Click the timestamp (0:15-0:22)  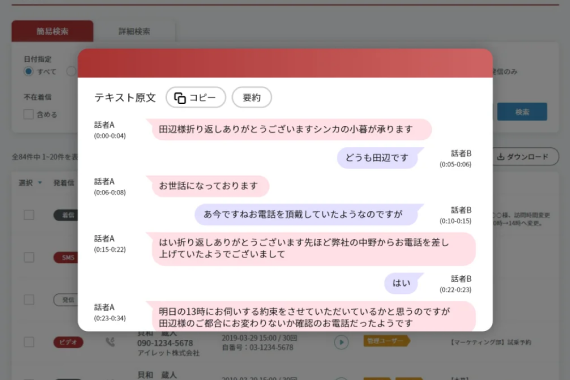pos(110,249)
